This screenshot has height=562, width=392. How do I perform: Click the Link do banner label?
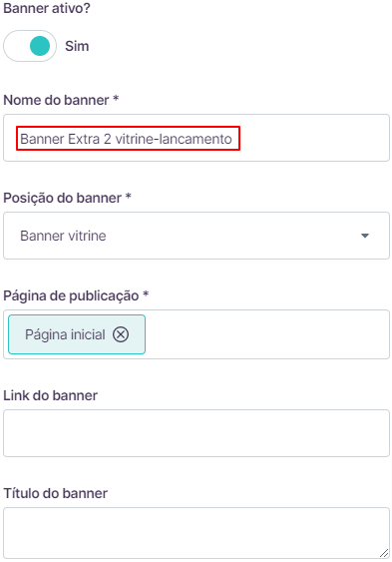pyautogui.click(x=51, y=395)
